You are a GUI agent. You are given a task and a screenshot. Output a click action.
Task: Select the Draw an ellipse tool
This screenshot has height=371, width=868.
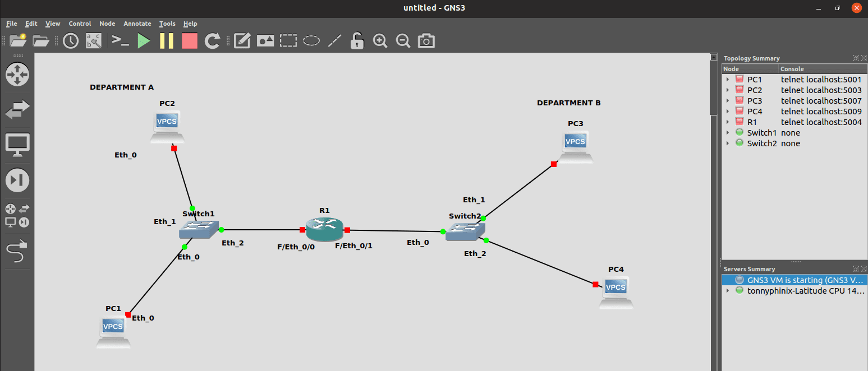pyautogui.click(x=311, y=40)
